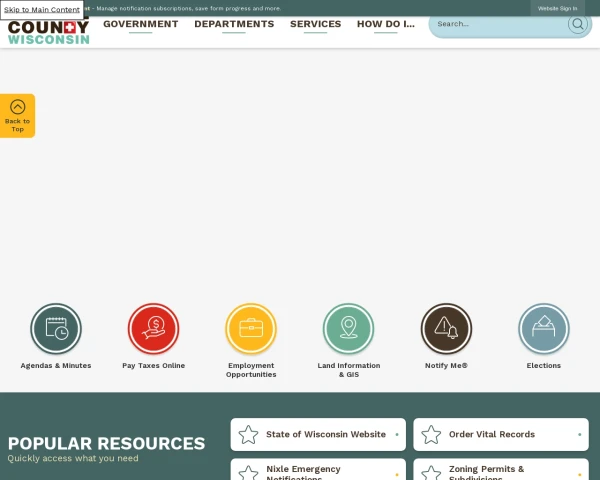600x480 pixels.
Task: Click the Notify Me® text label
Action: pyautogui.click(x=446, y=366)
